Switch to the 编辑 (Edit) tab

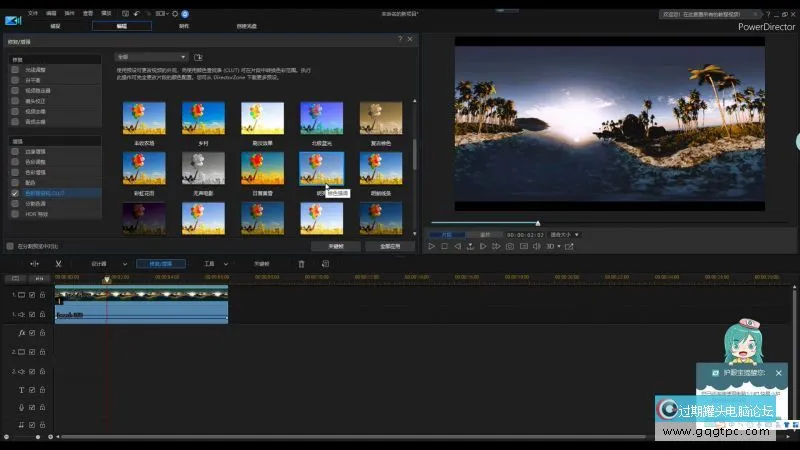[x=121, y=26]
